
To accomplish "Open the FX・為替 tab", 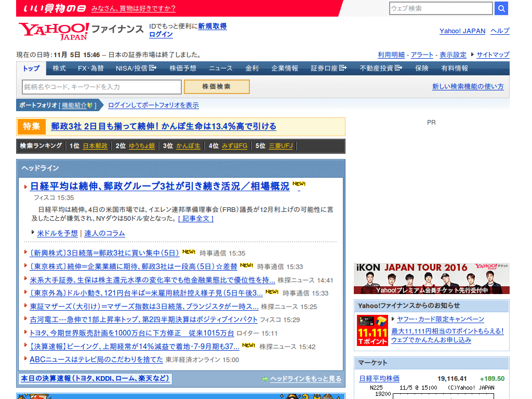I will [x=91, y=68].
